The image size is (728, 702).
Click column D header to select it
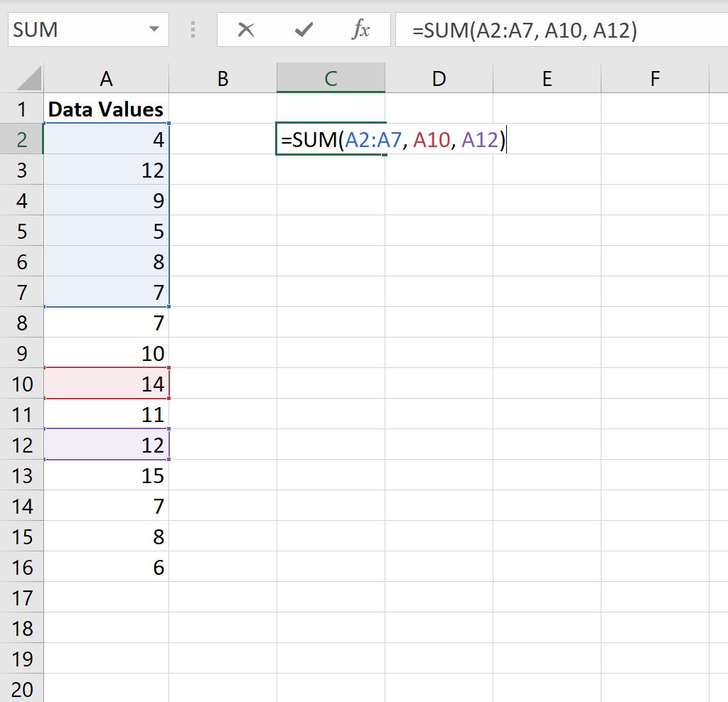pyautogui.click(x=438, y=78)
